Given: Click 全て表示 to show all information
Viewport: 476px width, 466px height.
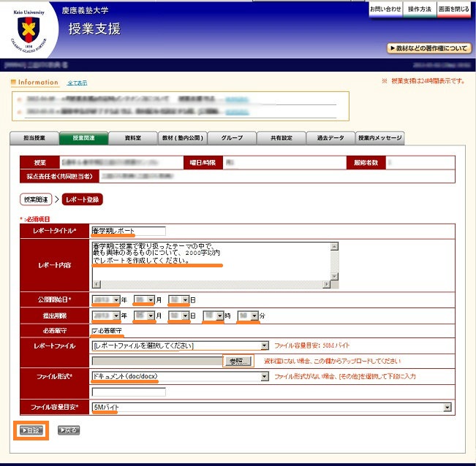Looking at the screenshot, I should click(77, 83).
